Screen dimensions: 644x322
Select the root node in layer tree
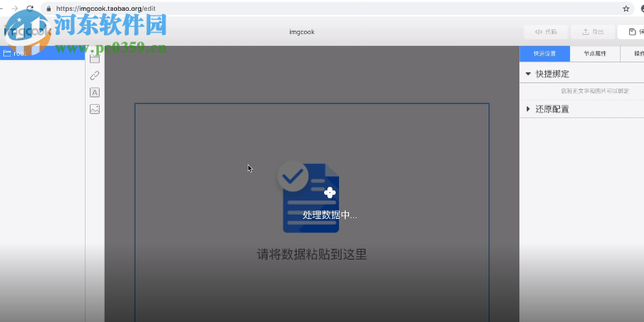[42, 53]
